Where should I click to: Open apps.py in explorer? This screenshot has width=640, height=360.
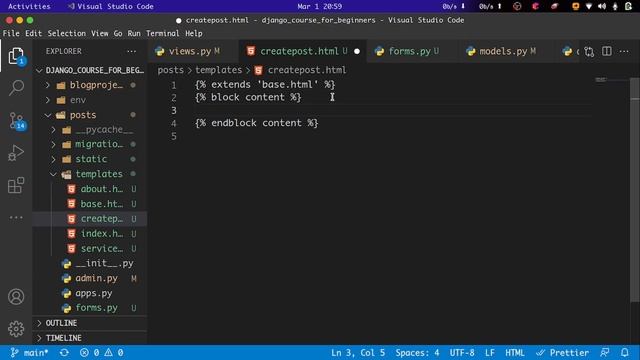click(x=90, y=293)
